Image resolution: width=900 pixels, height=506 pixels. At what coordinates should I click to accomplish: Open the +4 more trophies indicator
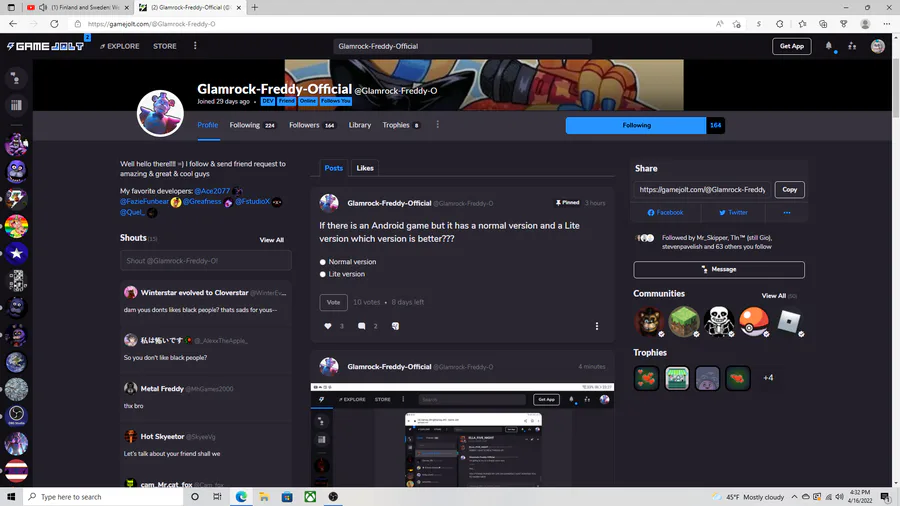point(768,378)
